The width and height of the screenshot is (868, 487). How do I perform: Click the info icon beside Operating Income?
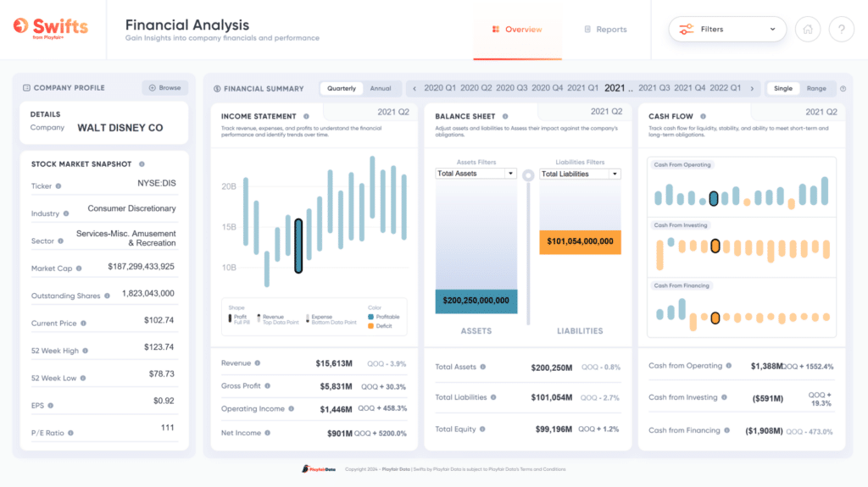point(292,408)
